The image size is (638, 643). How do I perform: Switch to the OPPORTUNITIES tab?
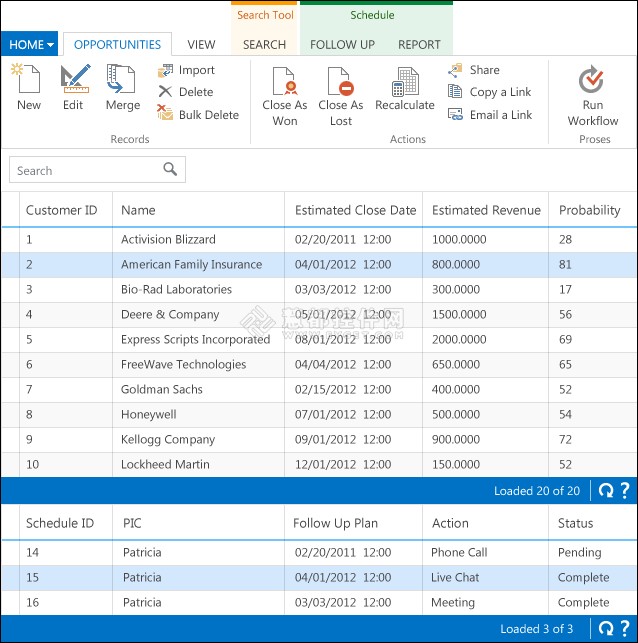pyautogui.click(x=117, y=44)
